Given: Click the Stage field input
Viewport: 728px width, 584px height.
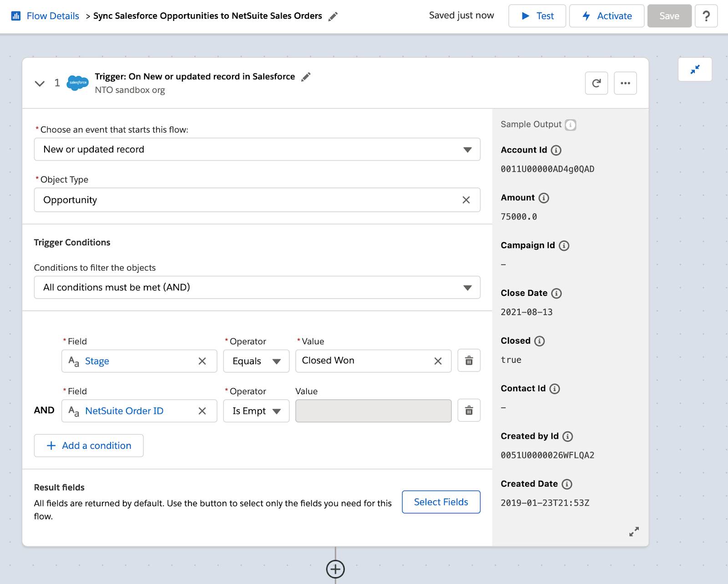Looking at the screenshot, I should pos(139,361).
